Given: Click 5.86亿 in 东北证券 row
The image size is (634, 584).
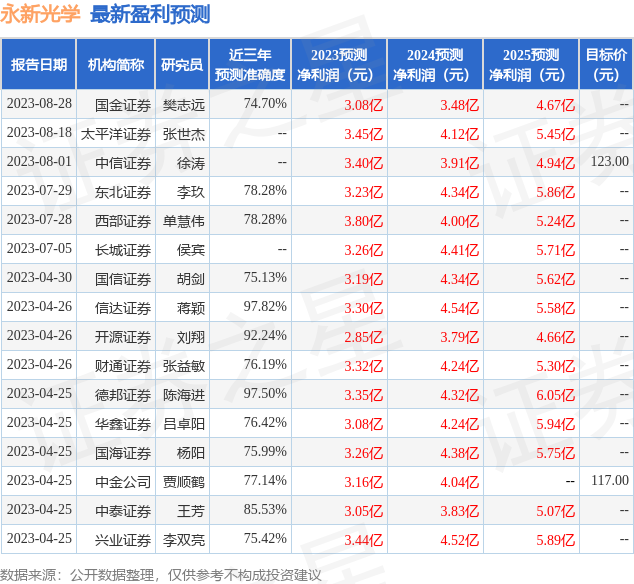Looking at the screenshot, I should pos(556,192).
